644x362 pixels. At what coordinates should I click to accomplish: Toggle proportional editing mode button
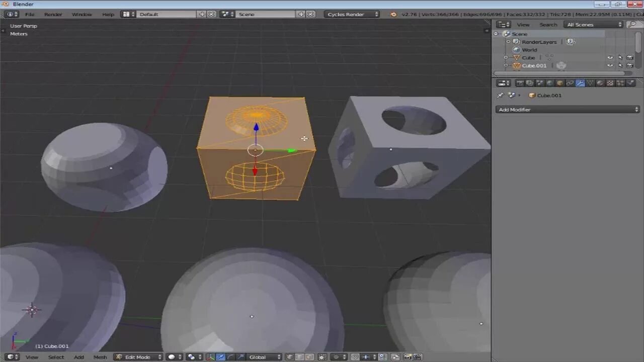coord(339,357)
